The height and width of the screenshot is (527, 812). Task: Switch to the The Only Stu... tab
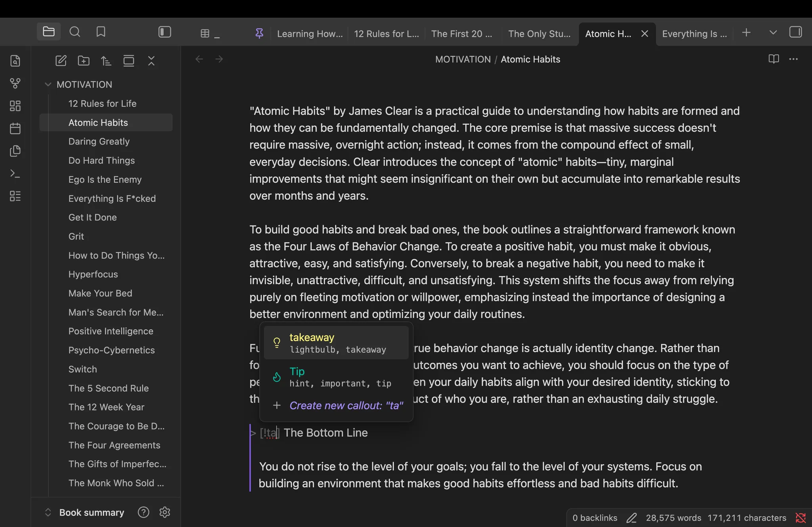pos(539,34)
